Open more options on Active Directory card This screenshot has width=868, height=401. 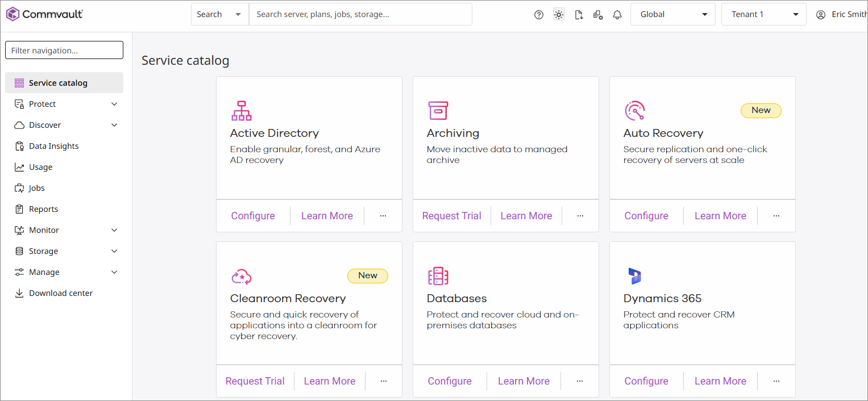[x=383, y=216]
